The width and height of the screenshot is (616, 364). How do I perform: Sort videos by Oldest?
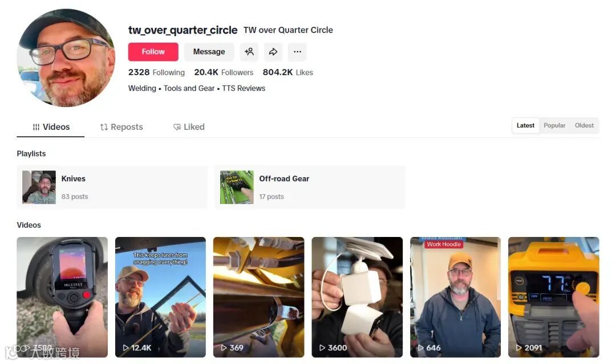584,125
